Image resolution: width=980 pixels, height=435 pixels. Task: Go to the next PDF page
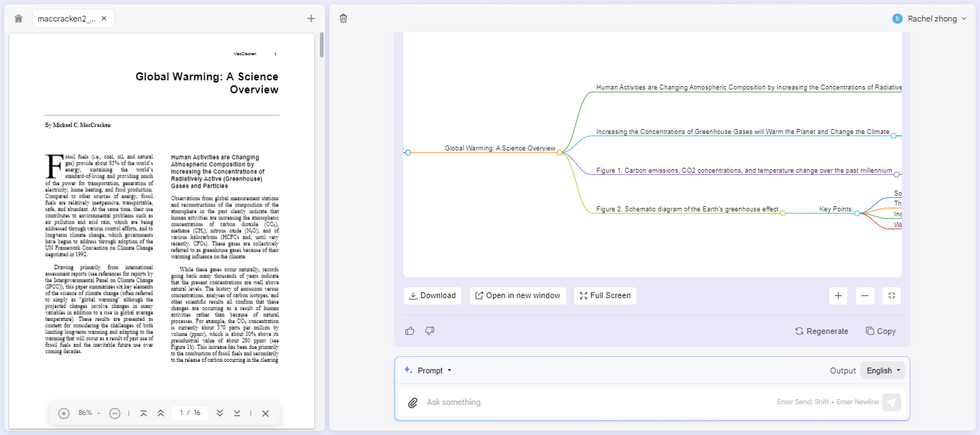220,413
